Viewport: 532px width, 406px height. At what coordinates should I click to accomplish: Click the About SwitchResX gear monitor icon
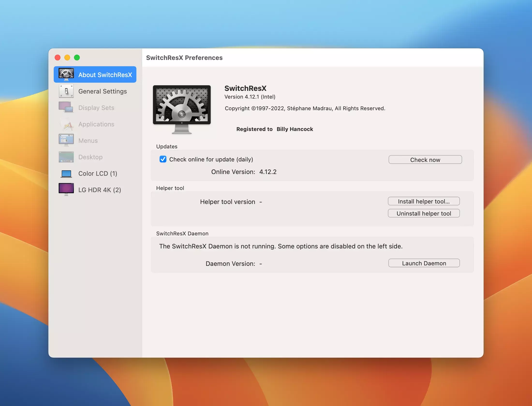[66, 75]
